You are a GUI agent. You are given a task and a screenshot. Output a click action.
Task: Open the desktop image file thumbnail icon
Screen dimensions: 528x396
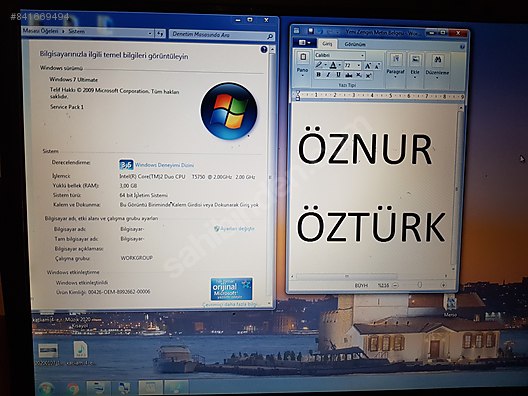coord(48,351)
